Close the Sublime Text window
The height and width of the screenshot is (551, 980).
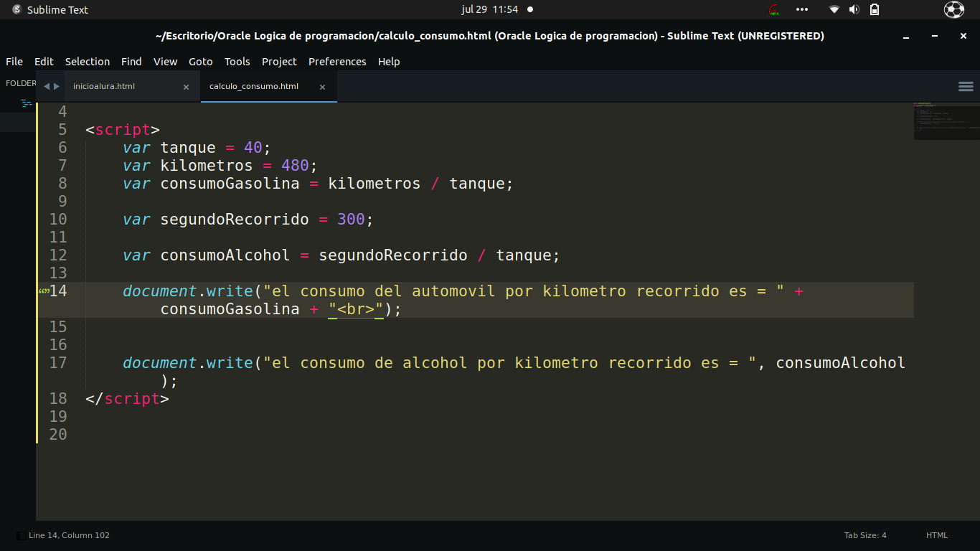963,36
